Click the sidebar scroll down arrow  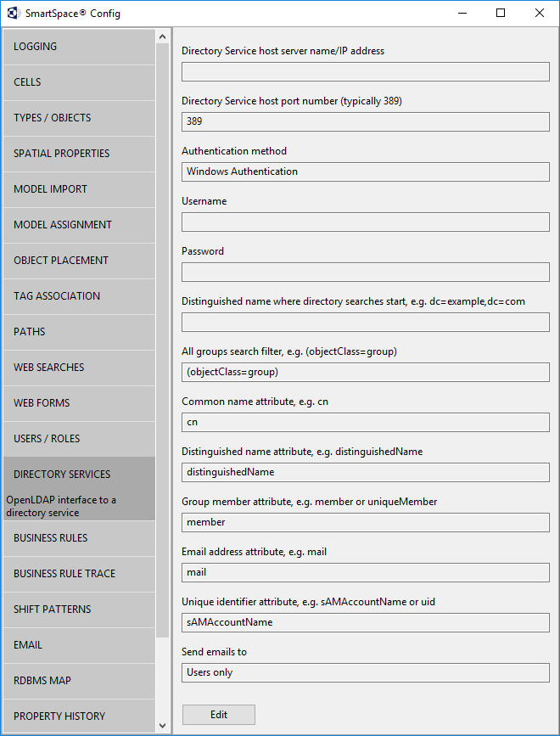click(x=163, y=726)
